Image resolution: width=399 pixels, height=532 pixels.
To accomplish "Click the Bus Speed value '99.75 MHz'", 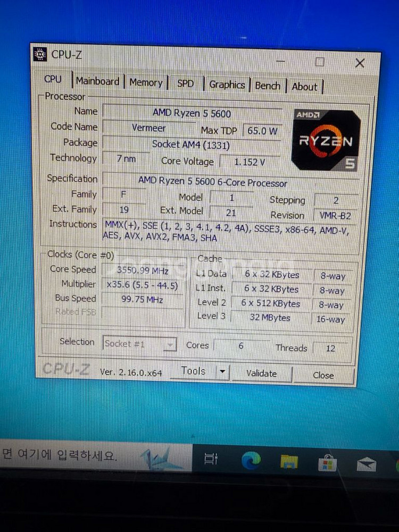I will [x=142, y=300].
